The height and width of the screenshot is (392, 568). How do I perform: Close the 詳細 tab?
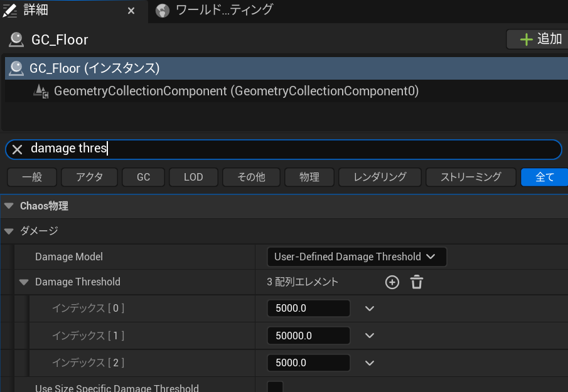point(131,11)
